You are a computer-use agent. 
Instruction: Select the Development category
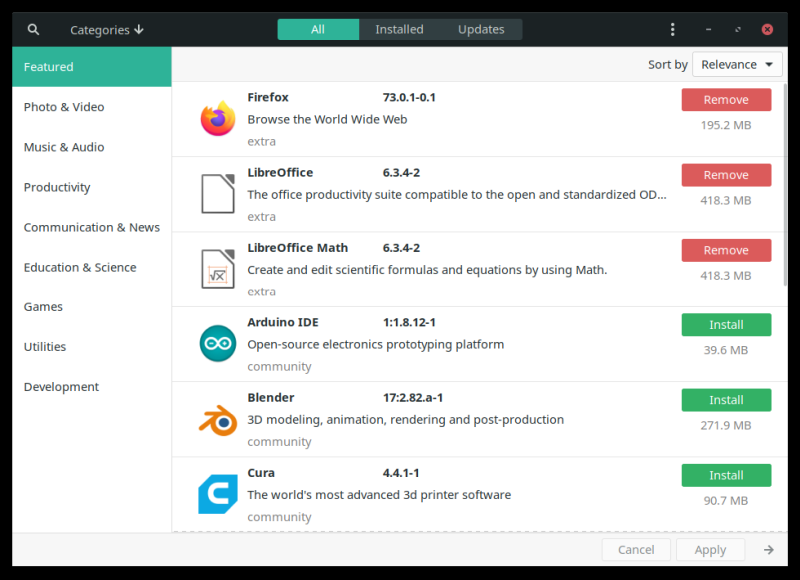coord(61,387)
